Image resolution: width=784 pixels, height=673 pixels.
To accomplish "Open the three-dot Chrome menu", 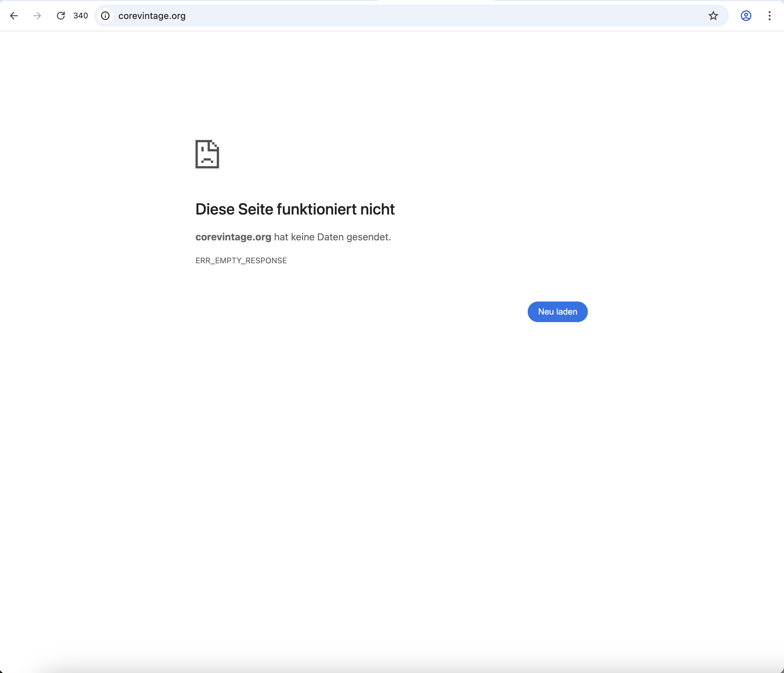I will tap(769, 15).
